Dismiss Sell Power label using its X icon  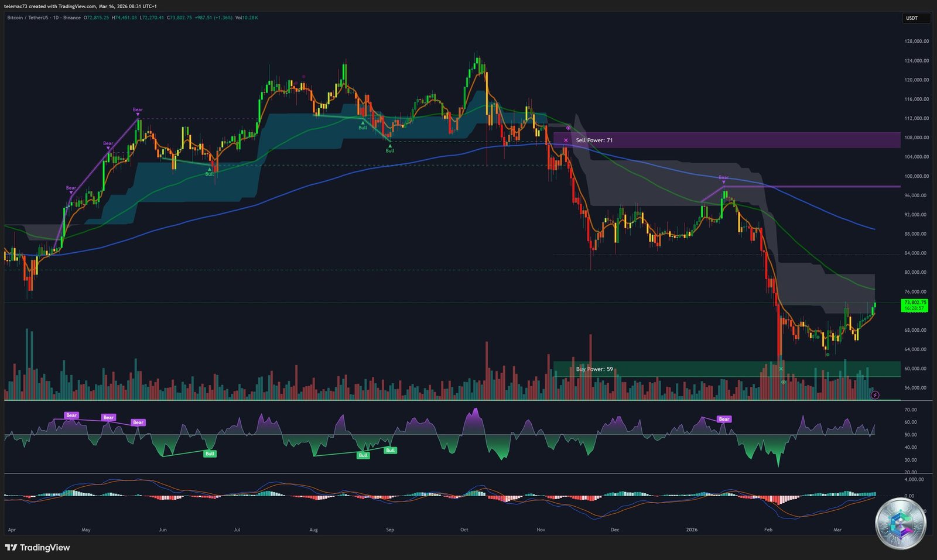[566, 140]
